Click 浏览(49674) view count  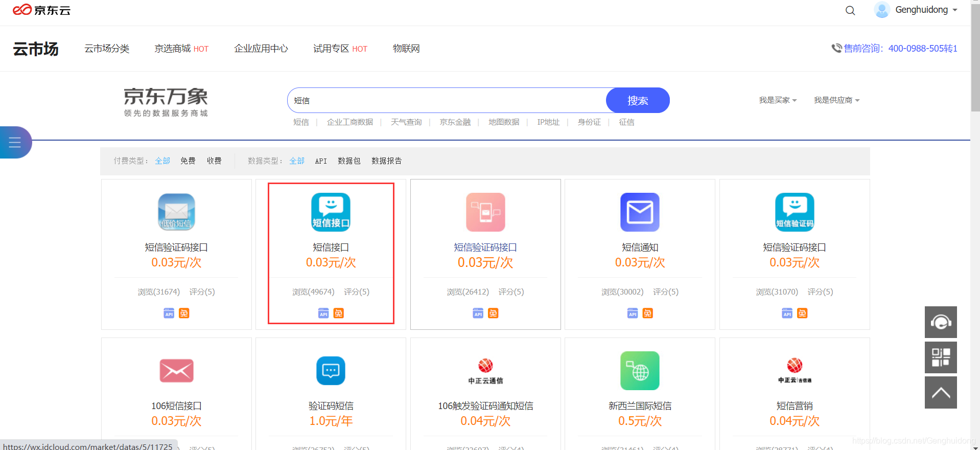pos(313,292)
